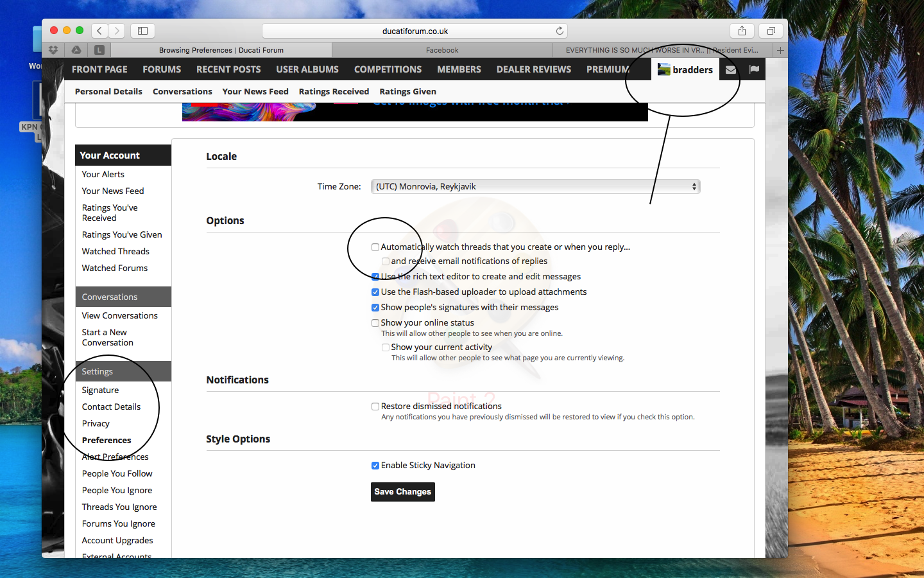This screenshot has height=578, width=924.
Task: Go back to previous page in Safari
Action: tap(99, 30)
